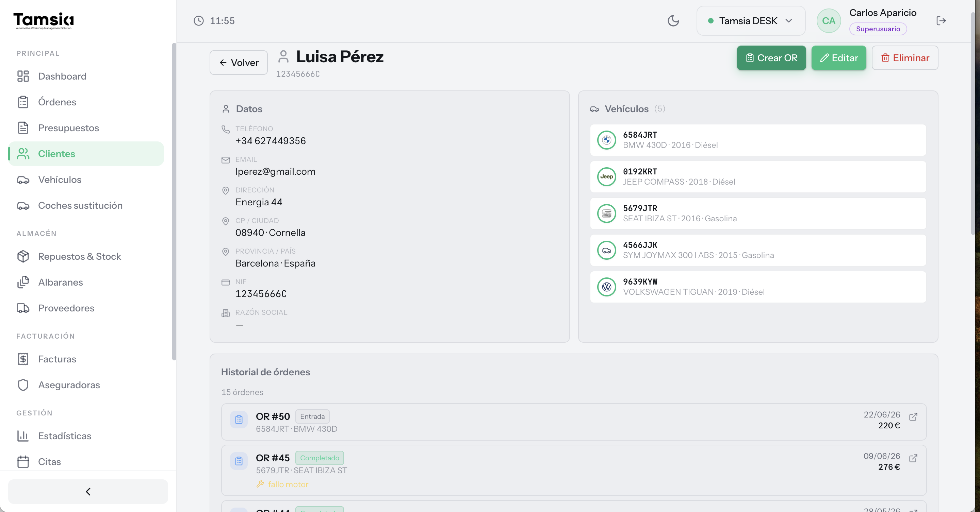Click the phone number +34 627449356
Image resolution: width=980 pixels, height=512 pixels.
[x=271, y=141]
